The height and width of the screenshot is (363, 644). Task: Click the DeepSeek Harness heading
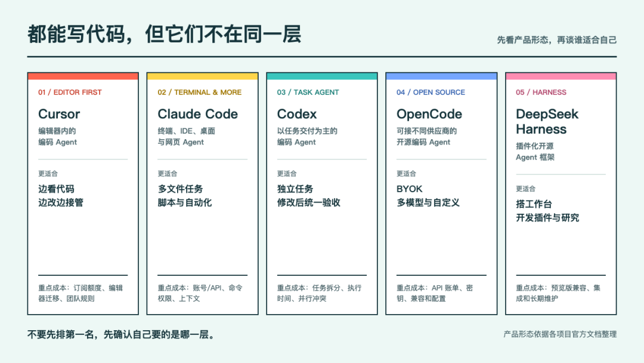[x=547, y=122]
